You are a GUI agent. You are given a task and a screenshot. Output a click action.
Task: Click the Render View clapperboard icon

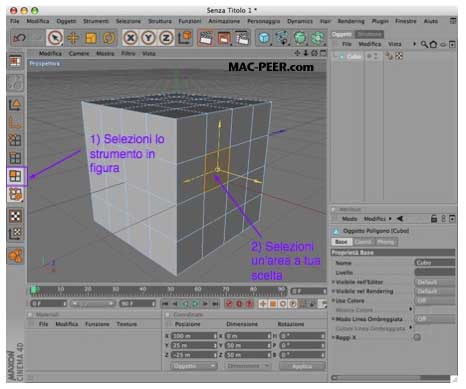(x=206, y=38)
